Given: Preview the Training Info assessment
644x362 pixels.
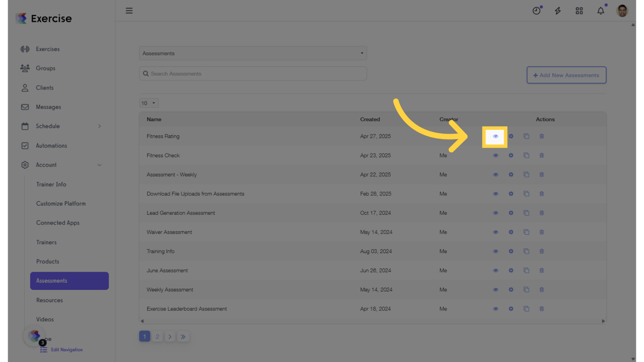Looking at the screenshot, I should pyautogui.click(x=495, y=251).
